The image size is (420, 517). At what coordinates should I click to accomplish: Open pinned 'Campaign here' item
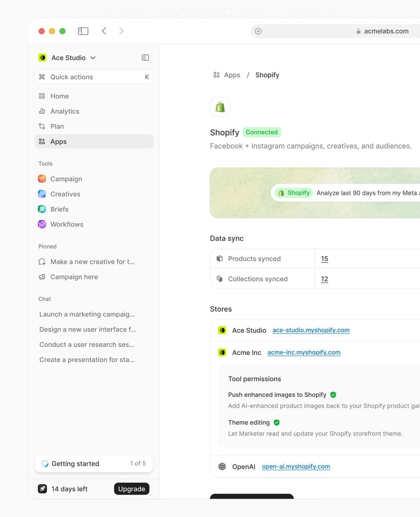tap(94, 277)
